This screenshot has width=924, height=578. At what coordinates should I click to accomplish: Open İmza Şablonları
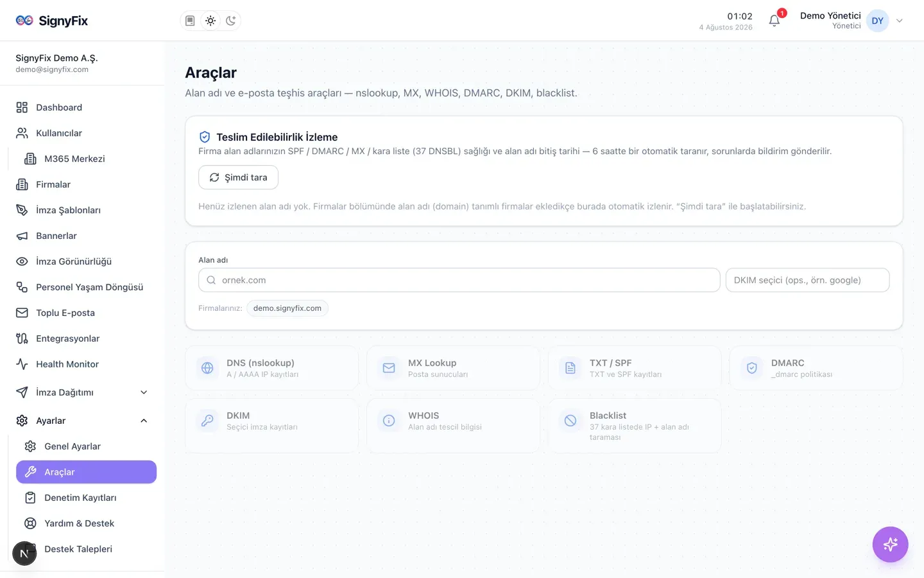click(x=86, y=210)
